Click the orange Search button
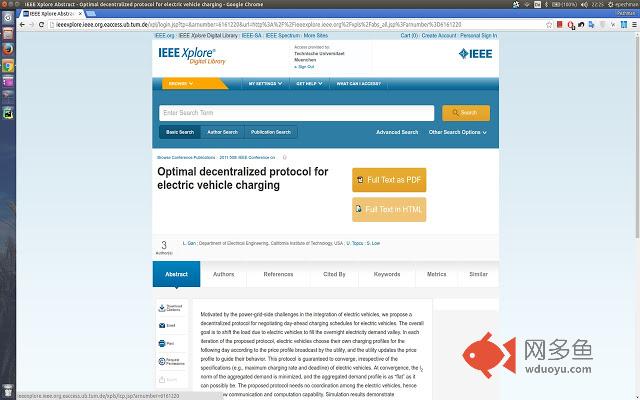Viewport: 640px width, 400px height. pos(466,113)
